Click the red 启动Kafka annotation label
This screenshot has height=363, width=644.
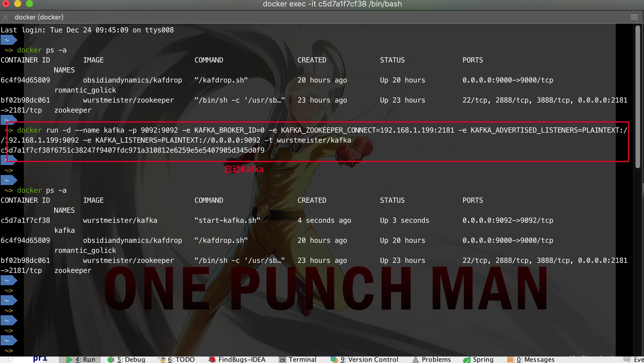click(x=244, y=169)
